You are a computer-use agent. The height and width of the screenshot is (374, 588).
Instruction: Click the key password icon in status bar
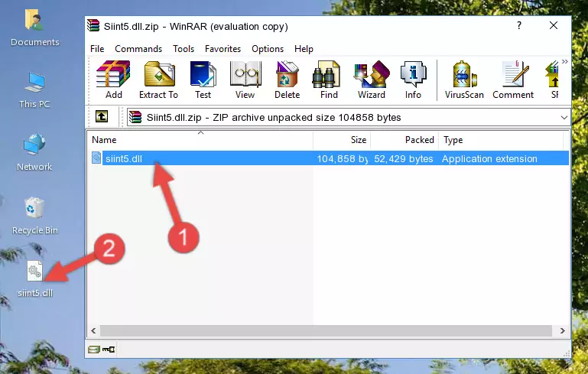[109, 350]
